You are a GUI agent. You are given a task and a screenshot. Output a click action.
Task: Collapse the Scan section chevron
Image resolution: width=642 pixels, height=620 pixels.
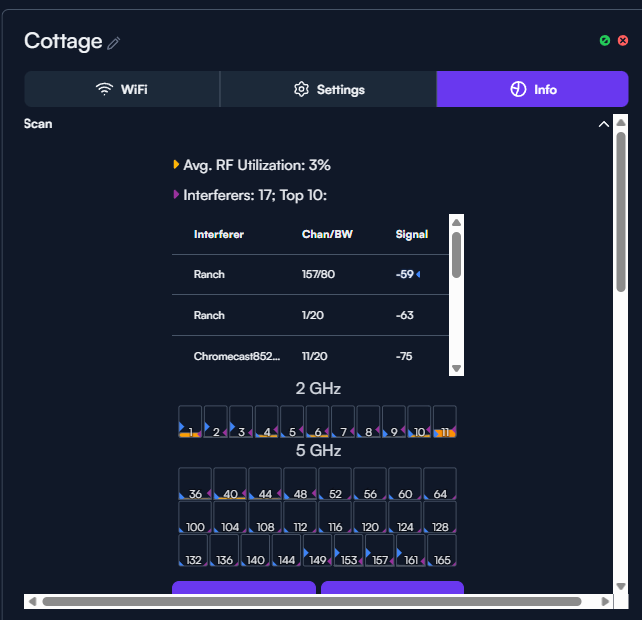point(604,124)
